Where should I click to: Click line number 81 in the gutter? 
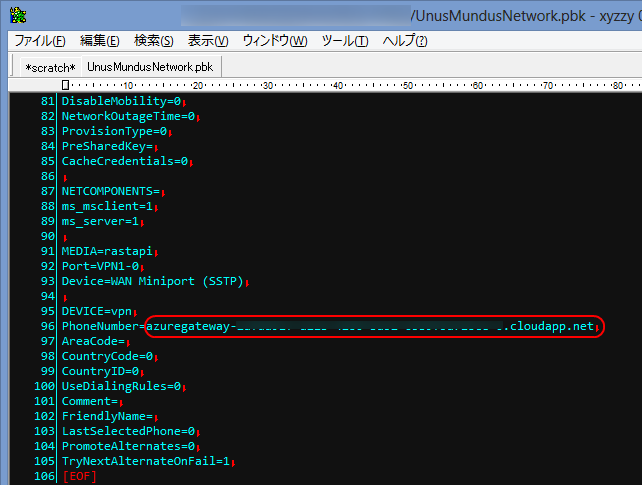click(47, 101)
